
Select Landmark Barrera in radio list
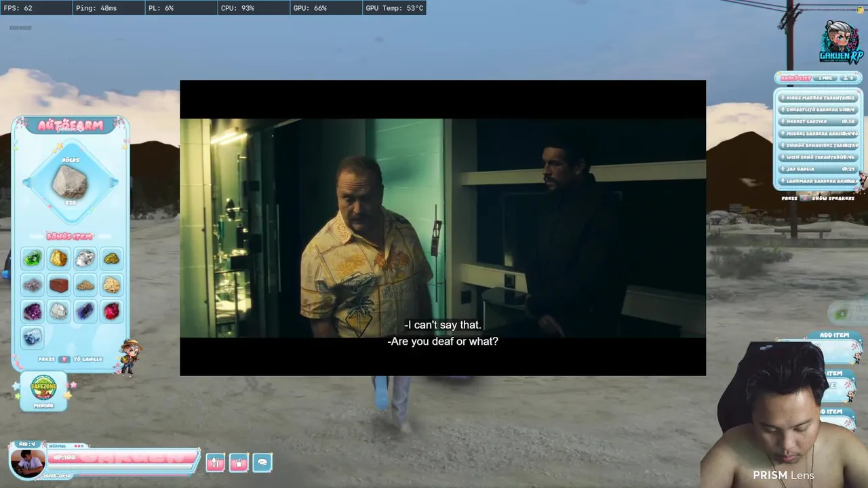(x=818, y=181)
